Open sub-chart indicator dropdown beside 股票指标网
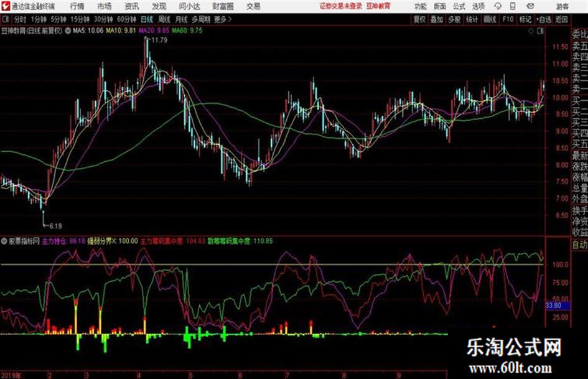588x379 pixels. pyautogui.click(x=4, y=241)
